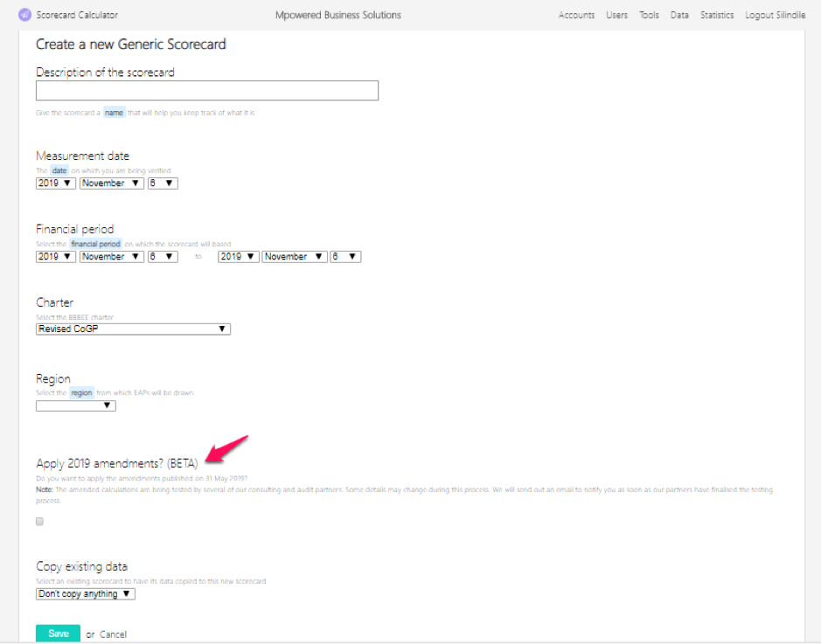Open the Scorecard Calculator home link
The width and height of the screenshot is (821, 644).
click(77, 15)
